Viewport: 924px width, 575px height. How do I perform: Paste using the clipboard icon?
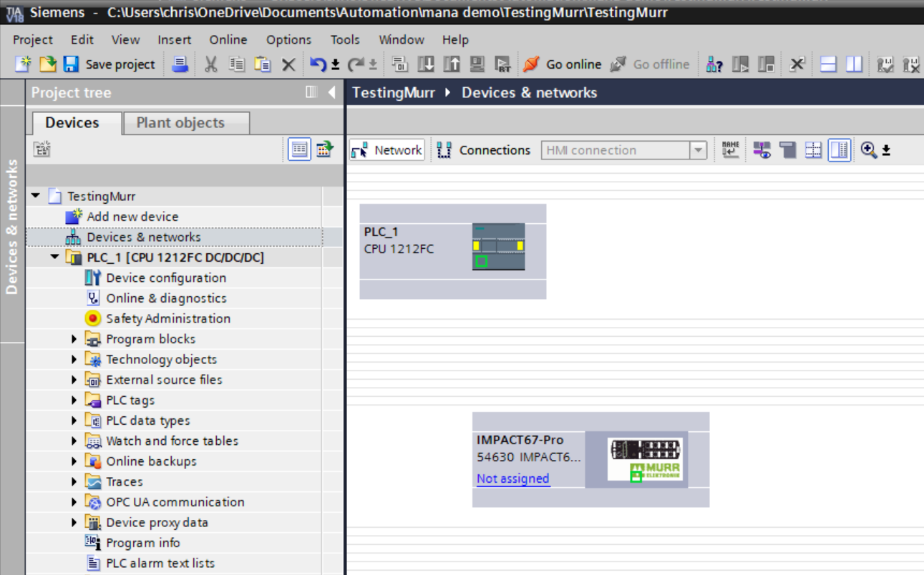(263, 64)
